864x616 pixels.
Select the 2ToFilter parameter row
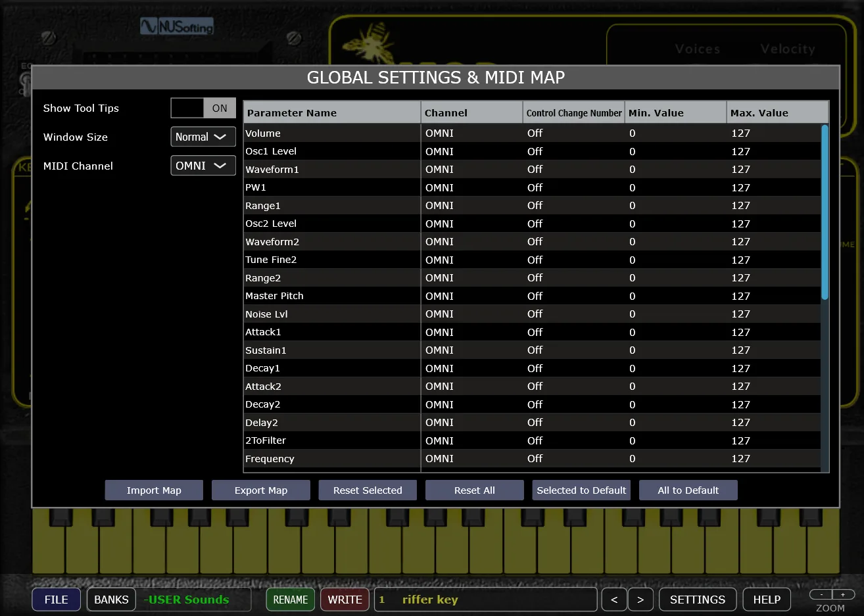(532, 440)
